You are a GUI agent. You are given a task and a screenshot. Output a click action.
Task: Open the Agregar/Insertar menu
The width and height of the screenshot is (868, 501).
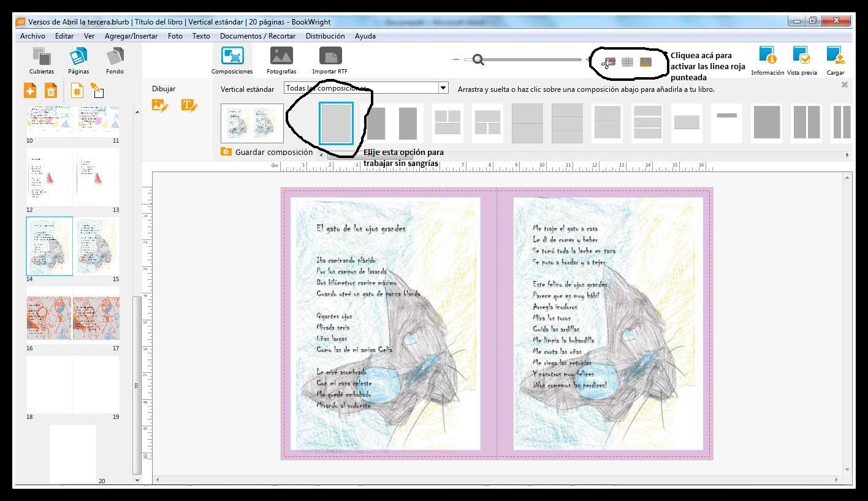[x=131, y=36]
